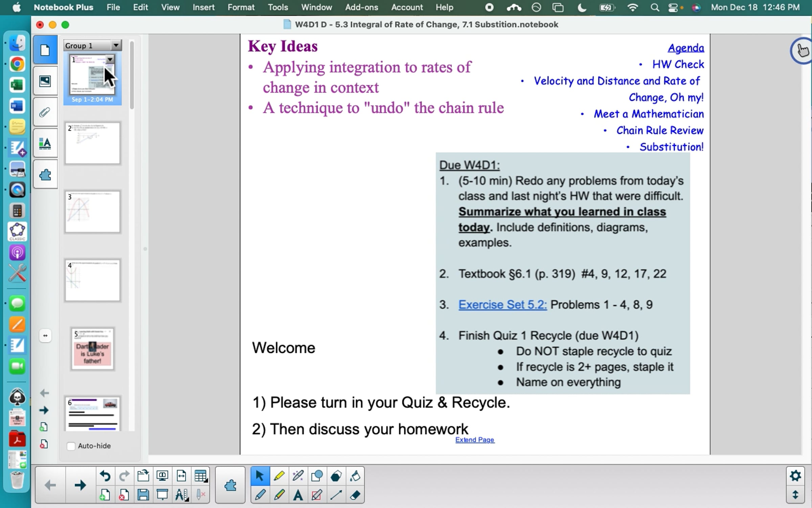This screenshot has width=812, height=508.
Task: Open the Gallery side tab
Action: click(45, 81)
